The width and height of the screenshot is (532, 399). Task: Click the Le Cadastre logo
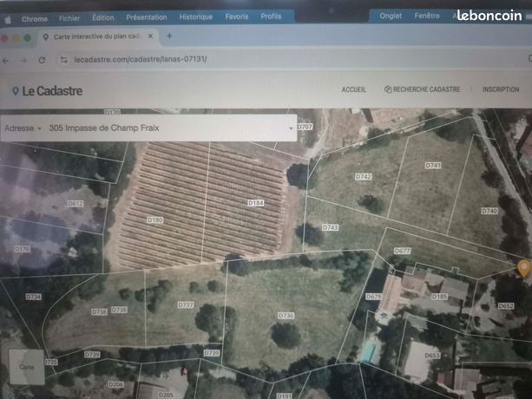[x=47, y=91]
